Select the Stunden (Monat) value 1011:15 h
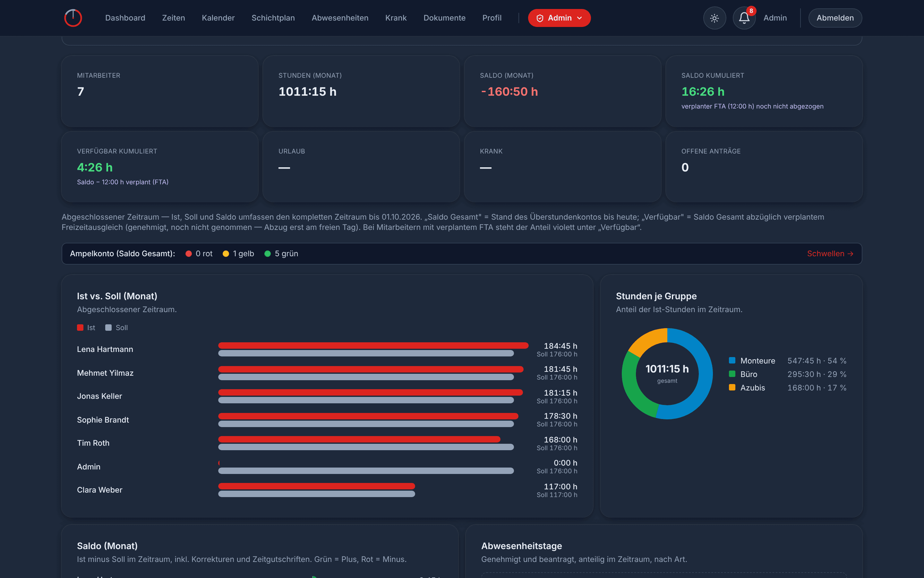 coord(307,92)
